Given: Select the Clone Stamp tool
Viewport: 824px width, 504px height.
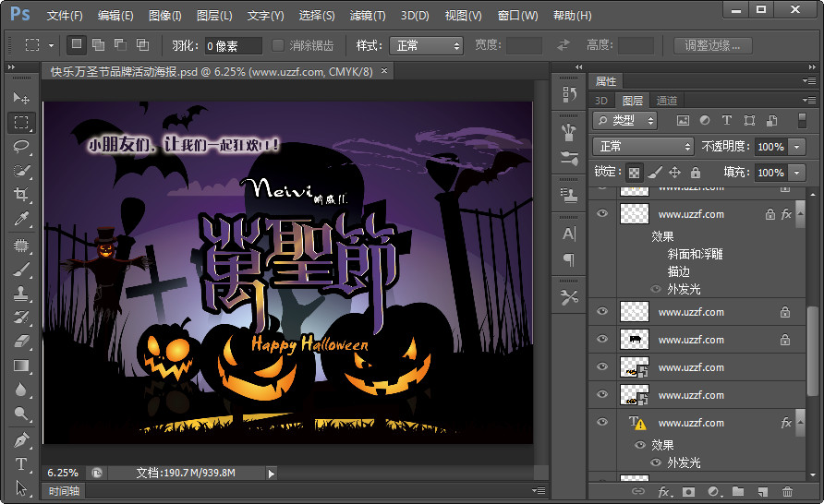Looking at the screenshot, I should [x=20, y=294].
